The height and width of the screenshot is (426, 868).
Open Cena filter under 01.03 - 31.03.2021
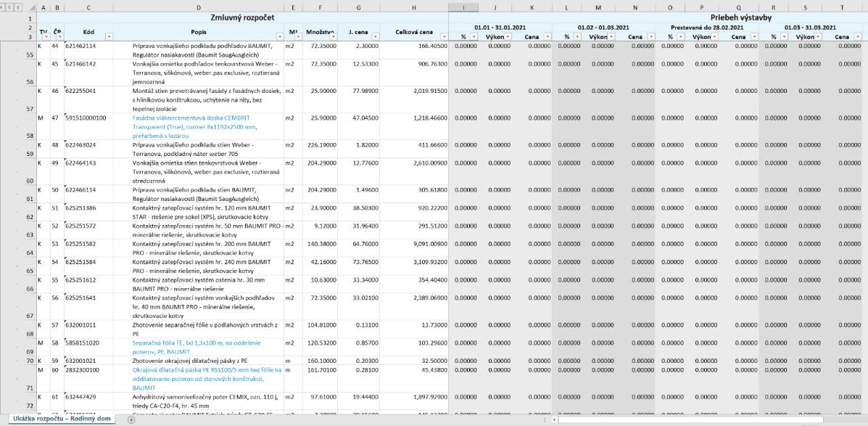[858, 36]
